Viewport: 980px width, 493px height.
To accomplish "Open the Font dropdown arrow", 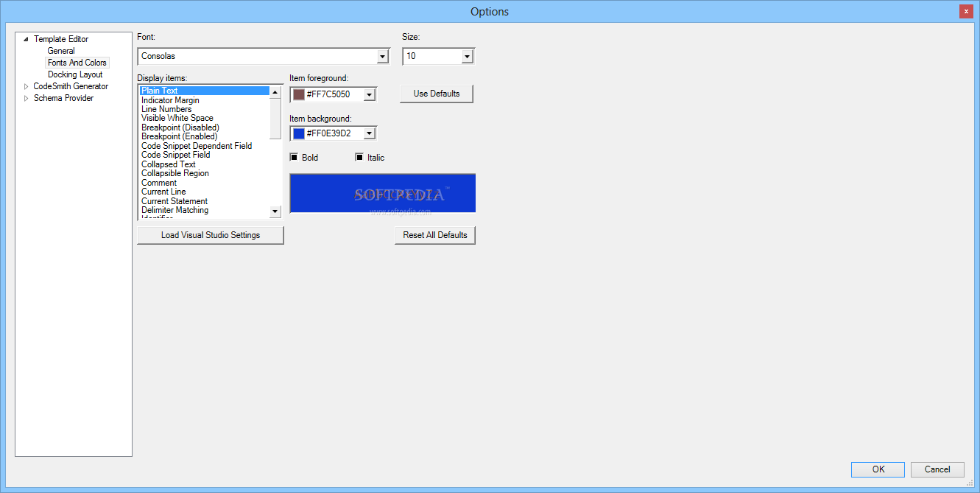I will click(382, 56).
